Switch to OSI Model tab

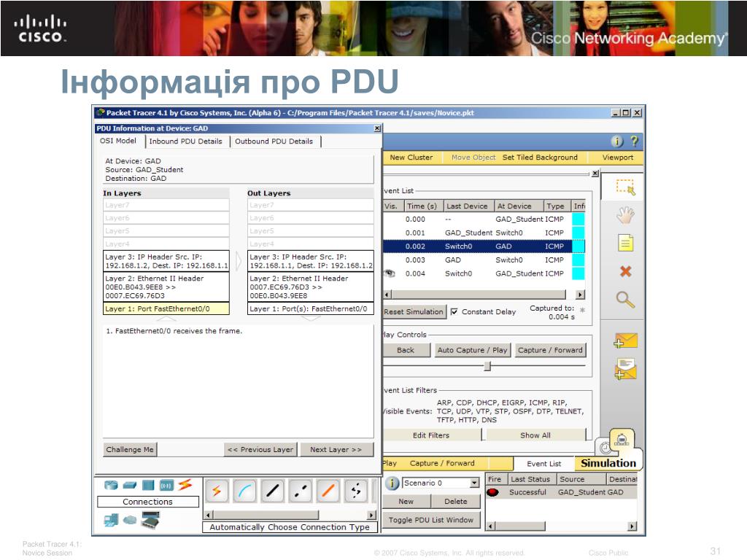click(x=117, y=141)
